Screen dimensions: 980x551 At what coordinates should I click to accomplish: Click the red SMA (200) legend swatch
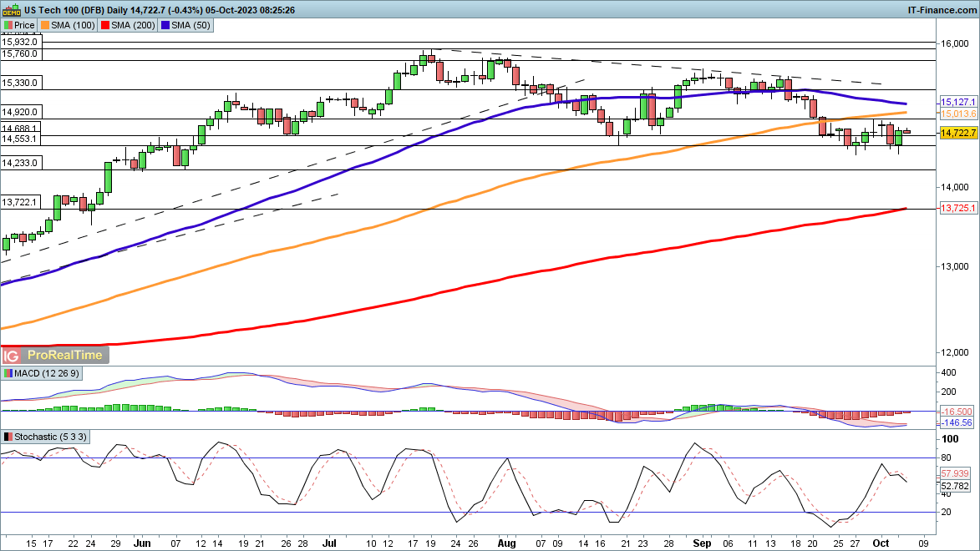[x=105, y=26]
